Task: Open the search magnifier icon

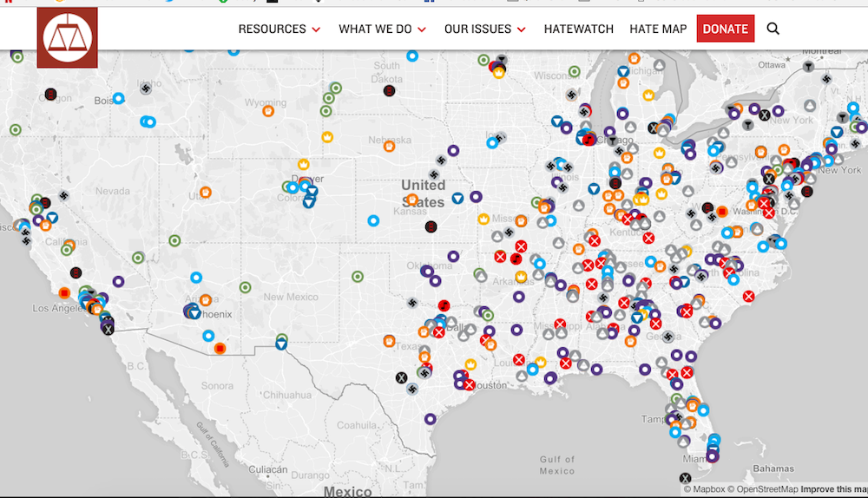Action: [773, 29]
